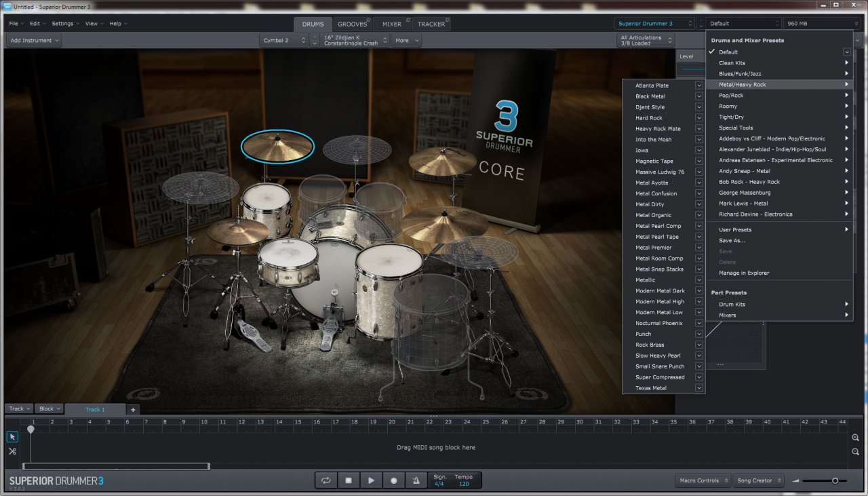Switch to the MIXER tab
The height and width of the screenshot is (496, 868).
click(x=392, y=24)
